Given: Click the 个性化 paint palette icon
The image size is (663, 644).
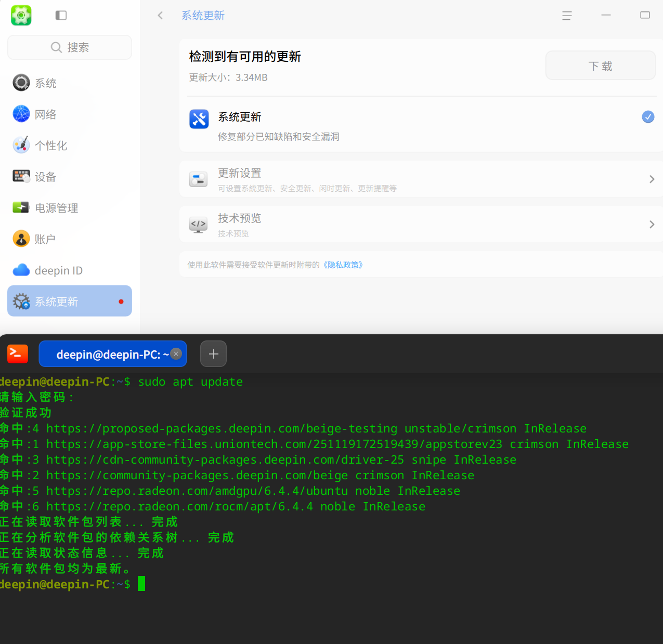Looking at the screenshot, I should click(x=21, y=145).
